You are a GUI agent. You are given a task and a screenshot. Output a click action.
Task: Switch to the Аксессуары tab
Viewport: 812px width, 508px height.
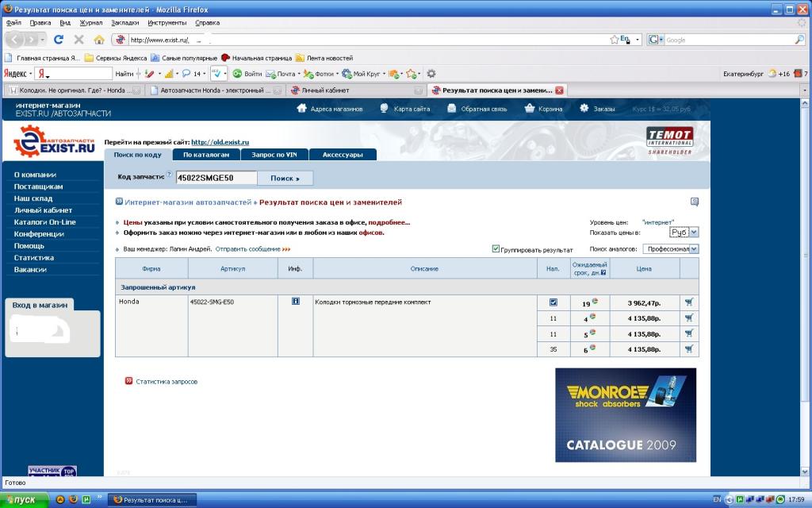343,155
